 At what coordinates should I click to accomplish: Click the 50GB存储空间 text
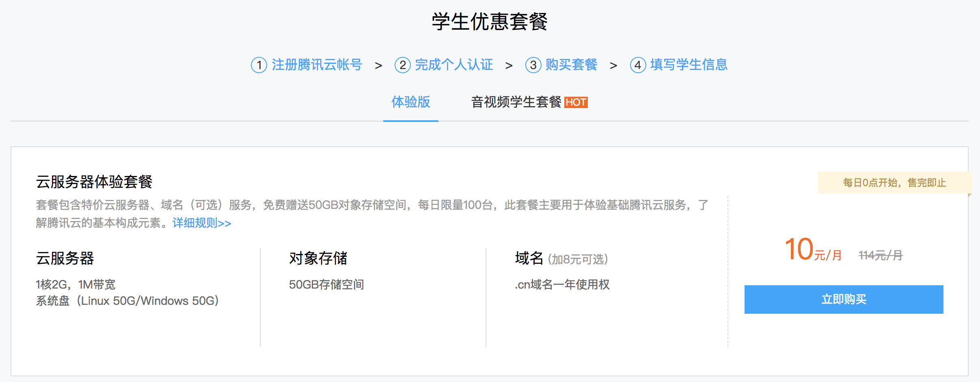(x=326, y=284)
